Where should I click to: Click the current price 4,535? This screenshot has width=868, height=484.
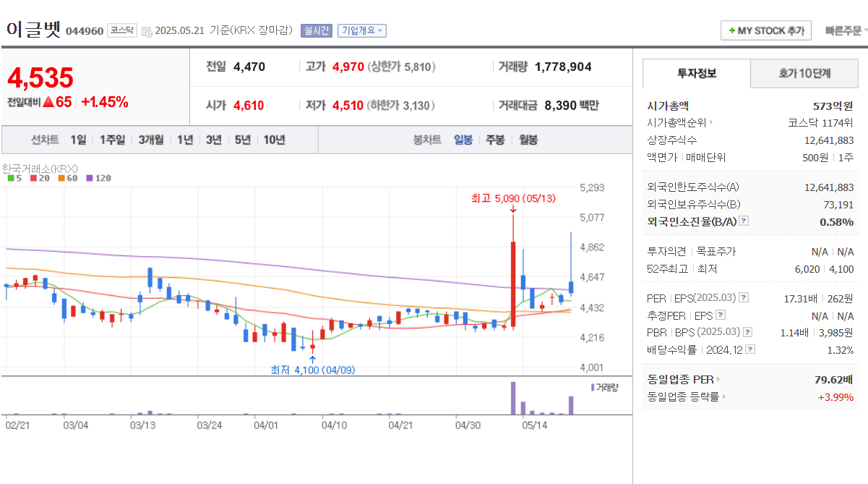[x=41, y=77]
